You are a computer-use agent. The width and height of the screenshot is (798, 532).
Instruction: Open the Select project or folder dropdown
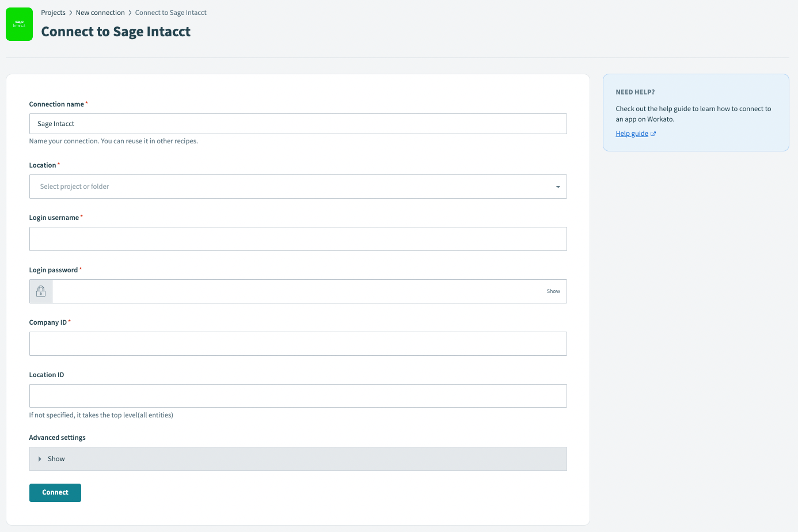coord(298,187)
